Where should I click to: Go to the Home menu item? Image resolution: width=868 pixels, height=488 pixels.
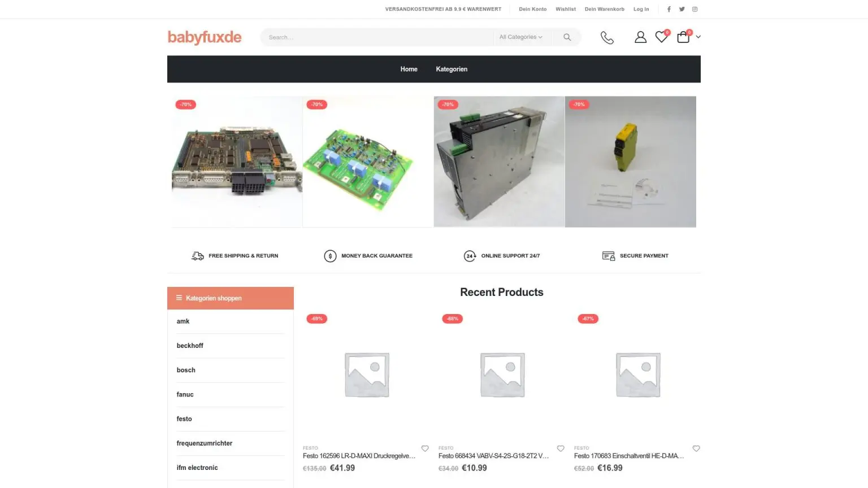click(409, 69)
